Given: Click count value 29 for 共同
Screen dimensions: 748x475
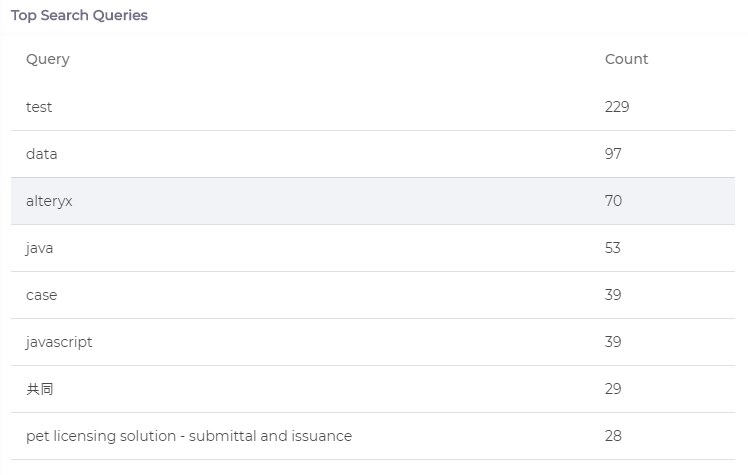Looking at the screenshot, I should pos(613,389).
